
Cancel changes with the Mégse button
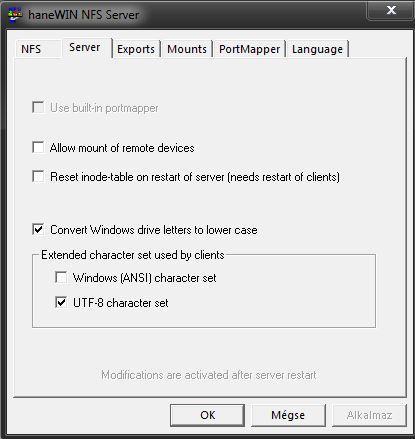tap(288, 415)
